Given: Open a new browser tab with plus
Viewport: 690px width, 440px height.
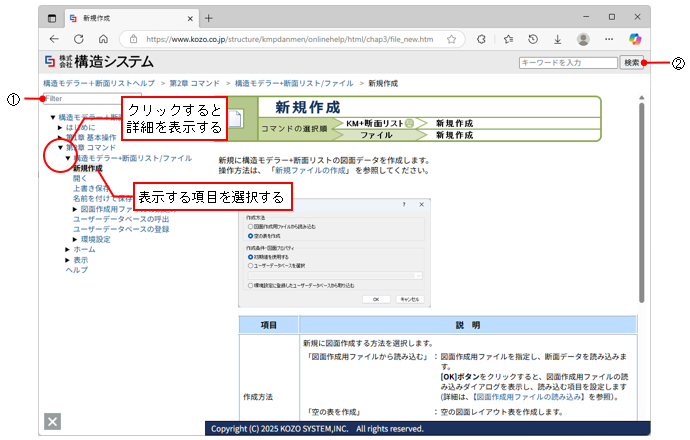Looking at the screenshot, I should [209, 18].
